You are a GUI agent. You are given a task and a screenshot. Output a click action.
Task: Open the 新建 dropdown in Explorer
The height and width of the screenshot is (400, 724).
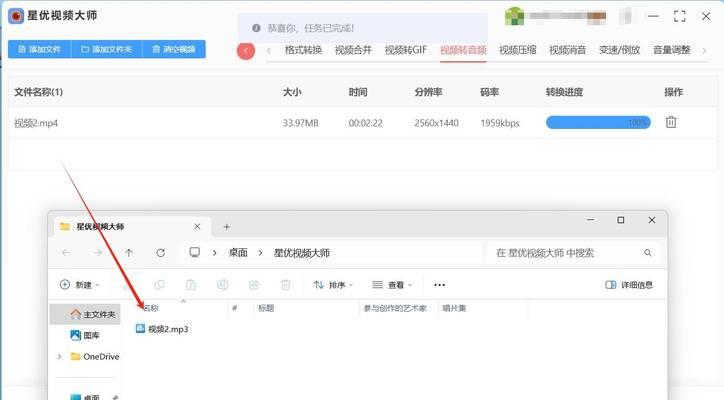click(x=80, y=285)
